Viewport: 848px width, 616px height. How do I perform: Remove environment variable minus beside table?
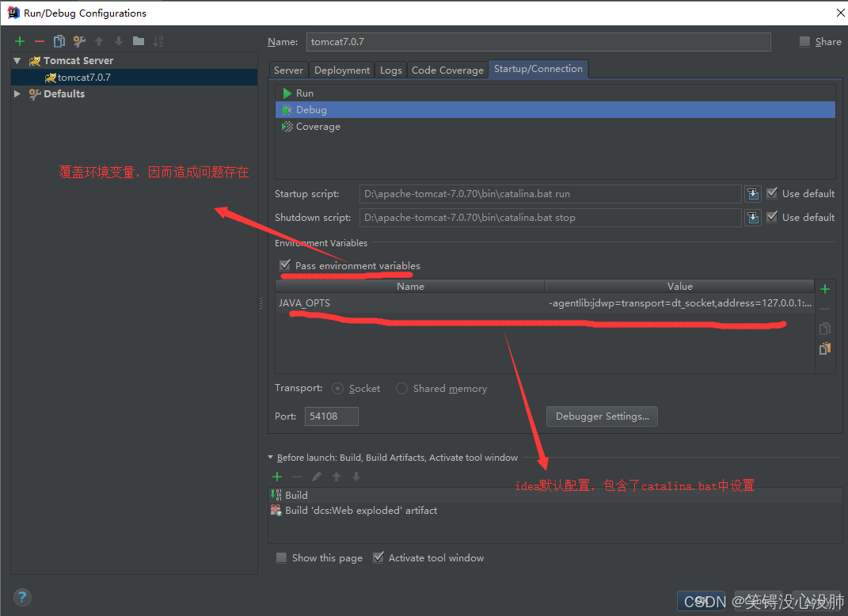click(x=825, y=309)
